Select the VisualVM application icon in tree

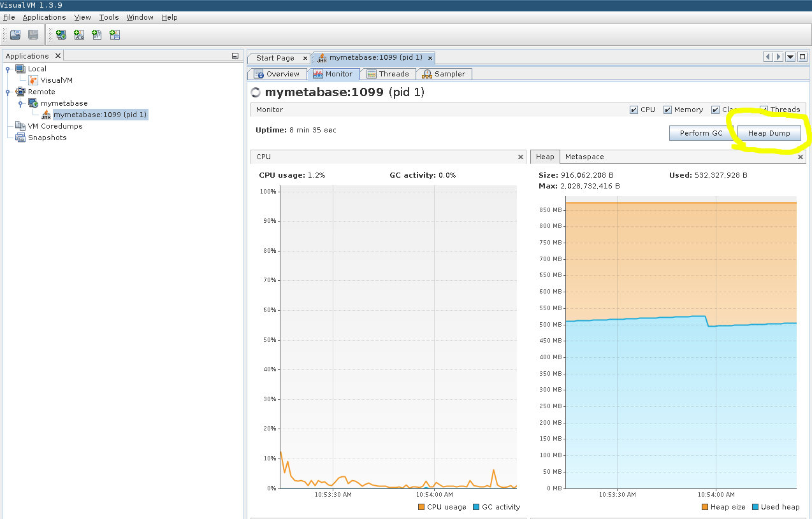pos(33,80)
